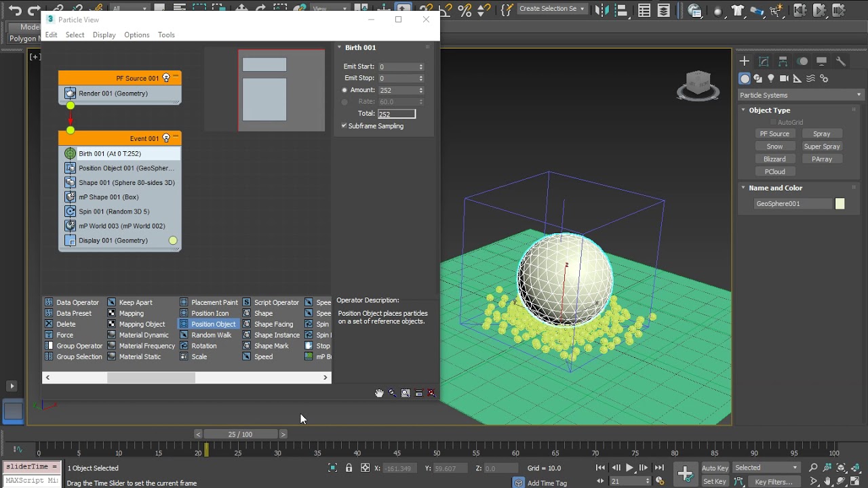Click the GeoSphere001 object color swatch

click(x=840, y=203)
